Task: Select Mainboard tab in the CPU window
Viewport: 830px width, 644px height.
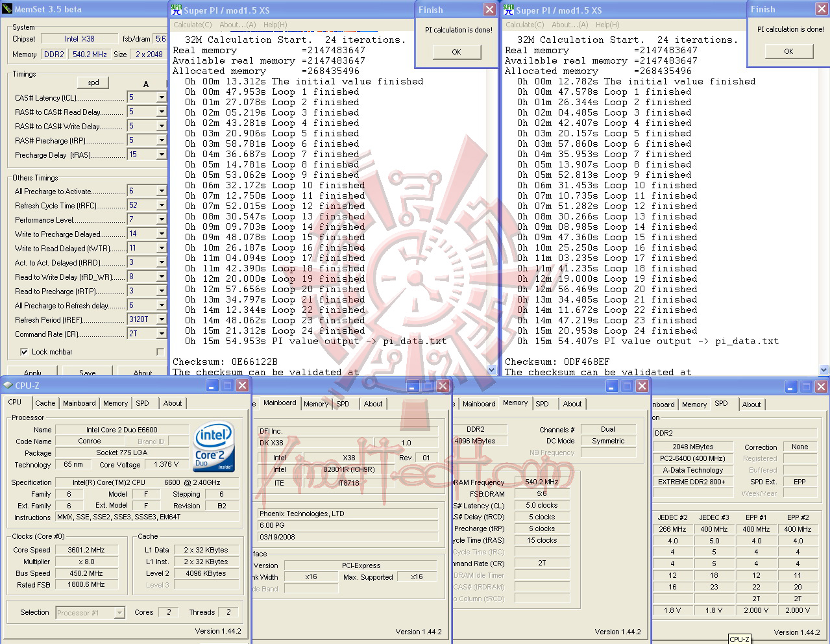Action: 79,403
